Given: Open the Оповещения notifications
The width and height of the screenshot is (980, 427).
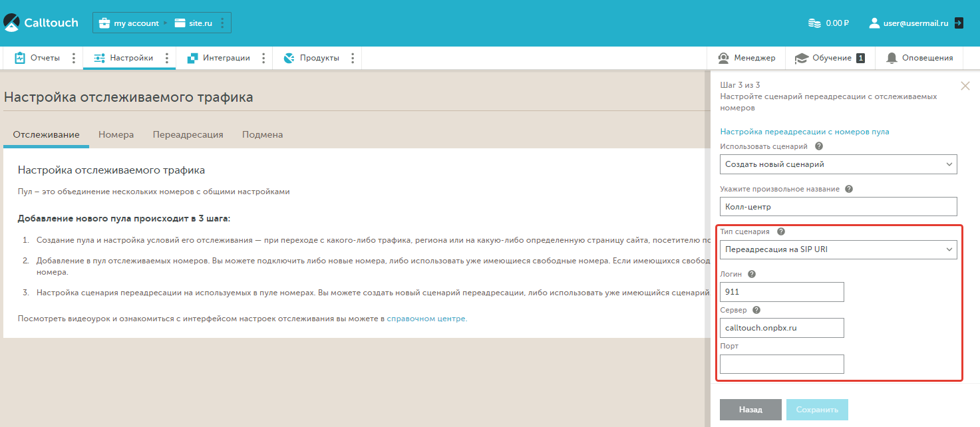Looking at the screenshot, I should (x=920, y=58).
